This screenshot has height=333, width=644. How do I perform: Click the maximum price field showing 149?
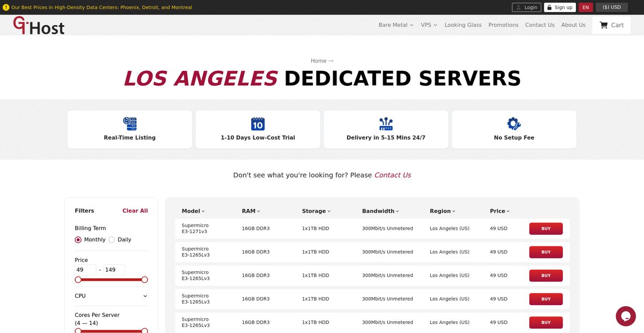coord(114,270)
